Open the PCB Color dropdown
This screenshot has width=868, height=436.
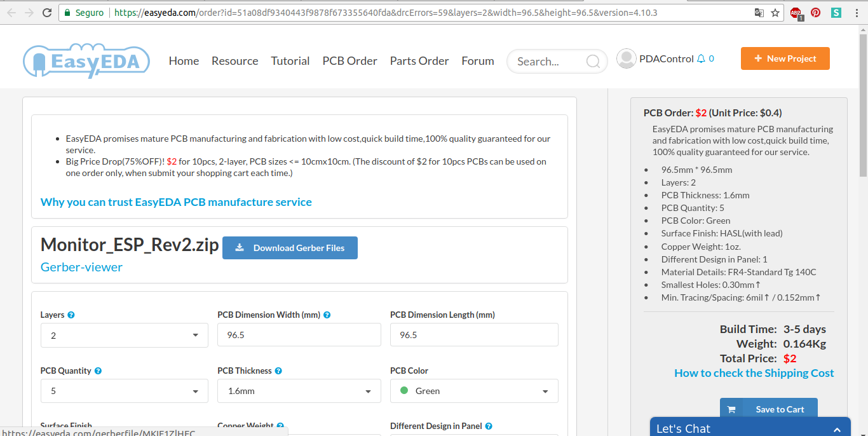[474, 391]
